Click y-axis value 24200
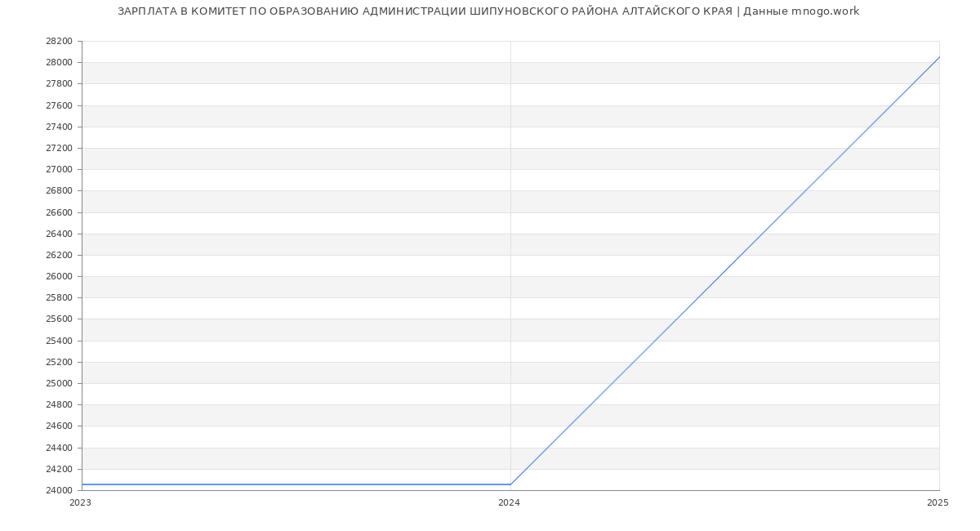980x531 pixels. 59,469
